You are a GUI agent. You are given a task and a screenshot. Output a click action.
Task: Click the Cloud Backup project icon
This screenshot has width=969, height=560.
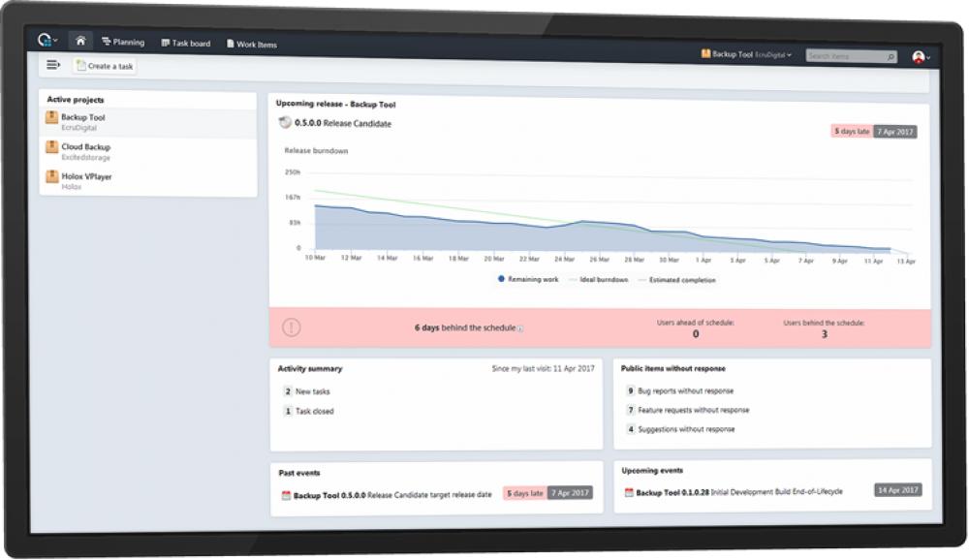(x=52, y=147)
